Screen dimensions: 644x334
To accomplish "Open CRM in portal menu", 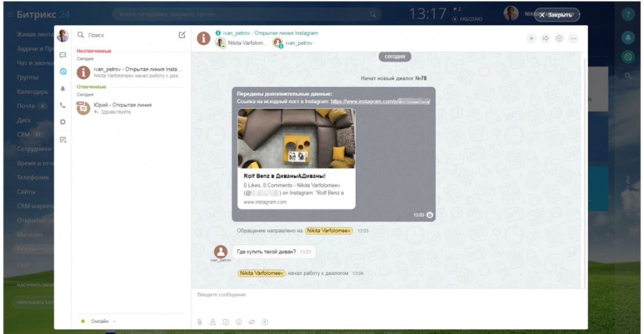I will 23,135.
